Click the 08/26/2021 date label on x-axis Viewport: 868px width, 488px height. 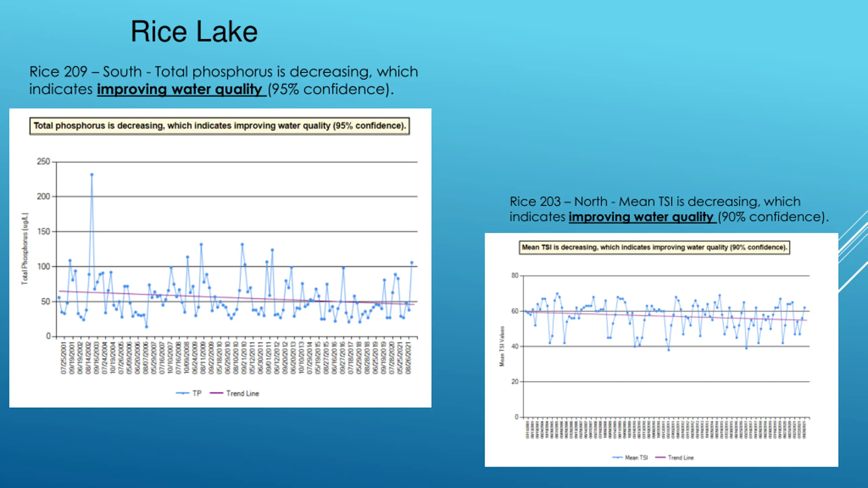pyautogui.click(x=408, y=358)
